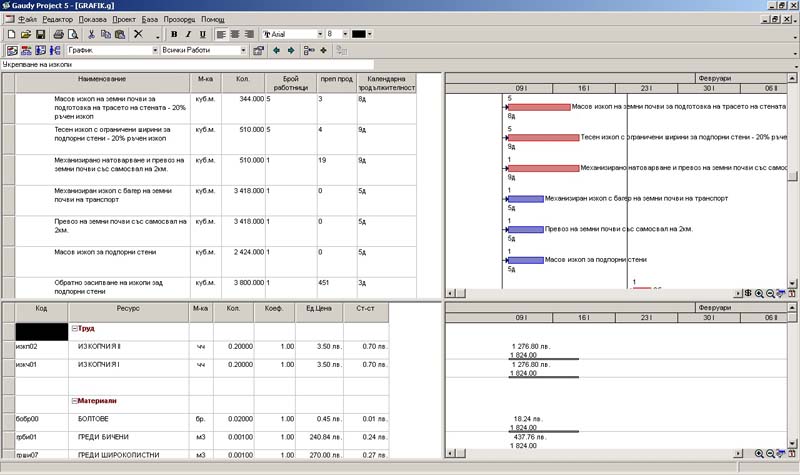Toggle underline formatting
The image size is (800, 475).
(x=203, y=34)
